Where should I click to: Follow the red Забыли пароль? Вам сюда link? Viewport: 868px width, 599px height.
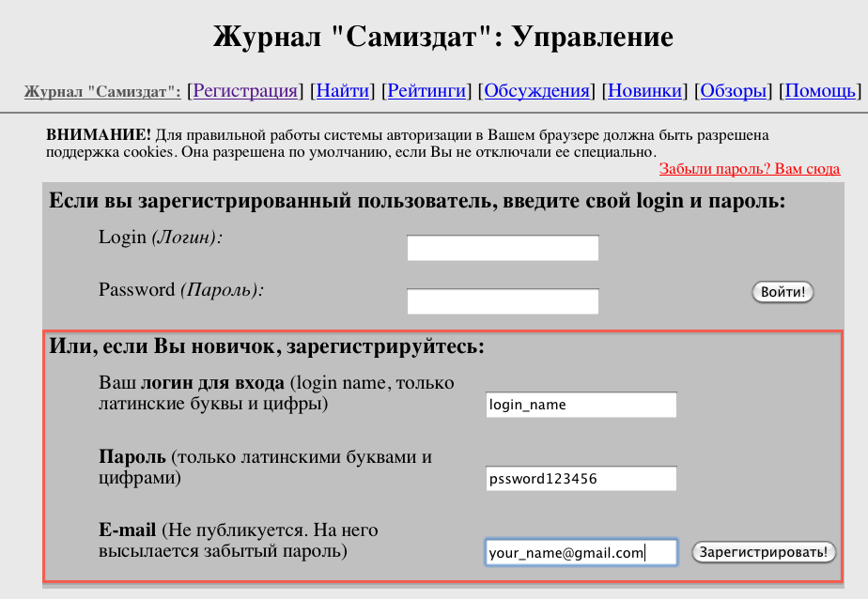[x=749, y=169]
